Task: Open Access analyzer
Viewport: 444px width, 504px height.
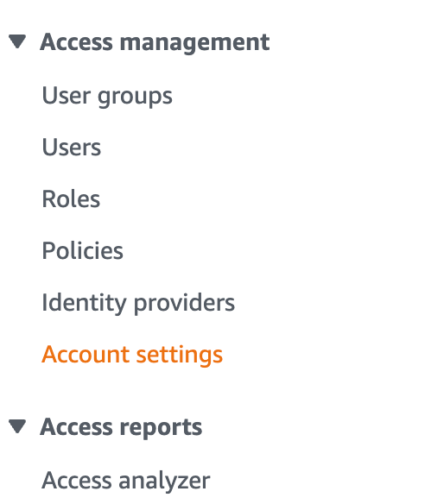Action: pos(126,481)
